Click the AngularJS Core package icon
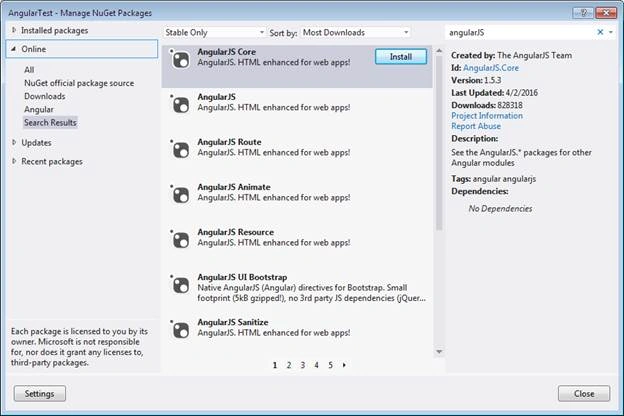The image size is (624, 416). point(181,61)
